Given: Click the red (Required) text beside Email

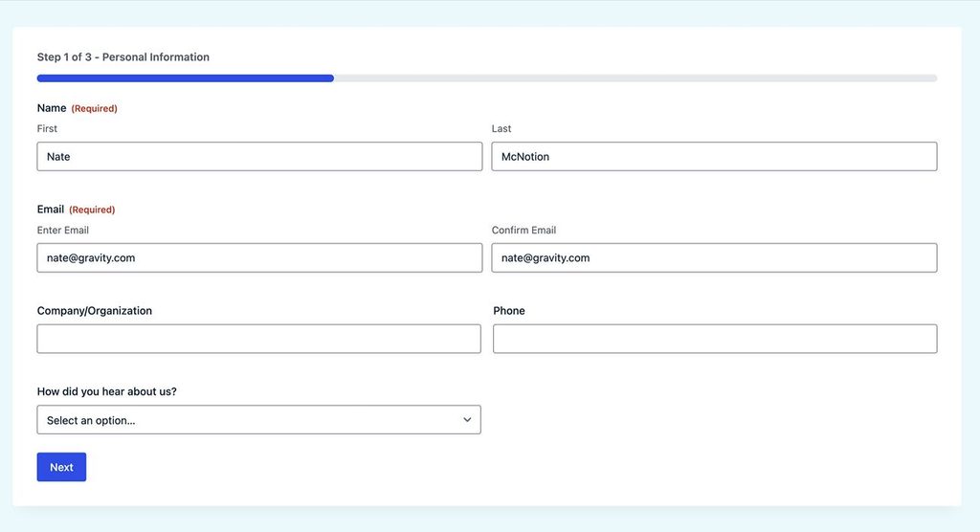Looking at the screenshot, I should (x=92, y=210).
